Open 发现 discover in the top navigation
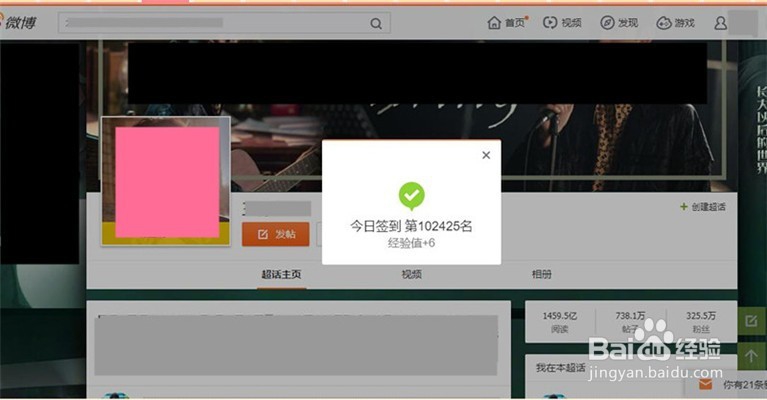Image resolution: width=767 pixels, height=400 pixels. point(619,22)
